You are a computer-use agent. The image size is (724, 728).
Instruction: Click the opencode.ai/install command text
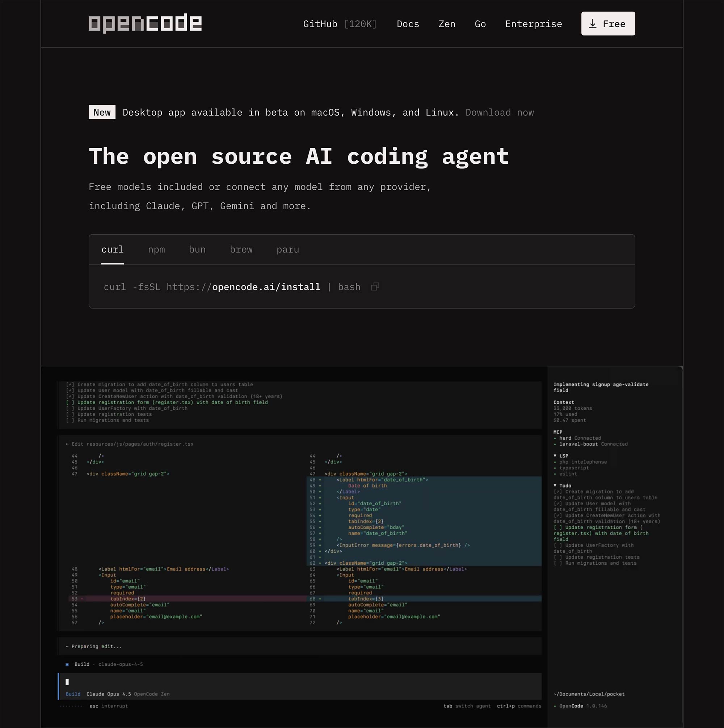point(266,287)
